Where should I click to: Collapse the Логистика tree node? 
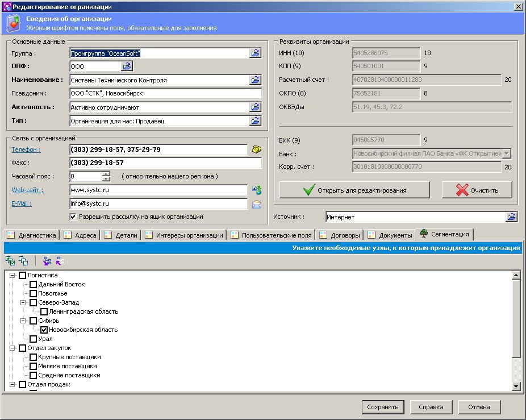pyautogui.click(x=12, y=275)
